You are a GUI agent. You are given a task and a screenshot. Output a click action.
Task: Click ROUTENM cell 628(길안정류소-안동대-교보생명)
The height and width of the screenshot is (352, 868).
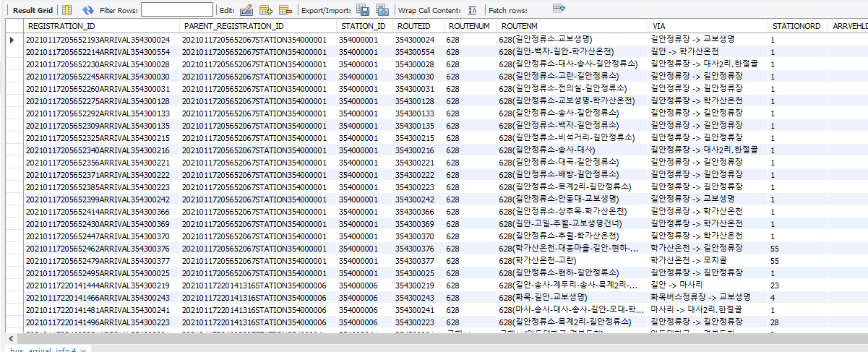(x=572, y=199)
